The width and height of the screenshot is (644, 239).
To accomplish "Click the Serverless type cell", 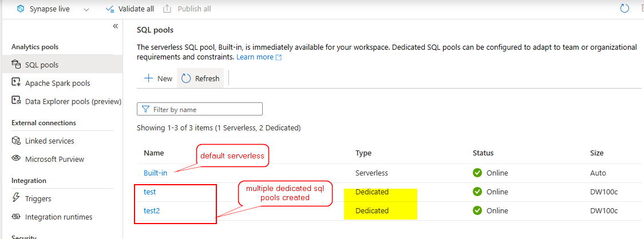I will 372,173.
